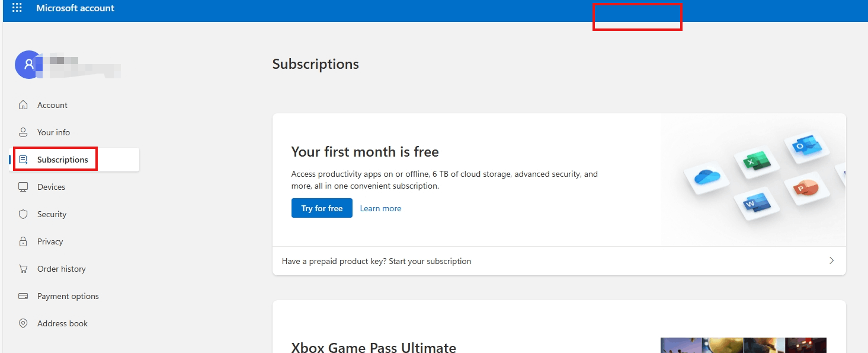Click the Your info person icon
The image size is (868, 353).
point(23,132)
